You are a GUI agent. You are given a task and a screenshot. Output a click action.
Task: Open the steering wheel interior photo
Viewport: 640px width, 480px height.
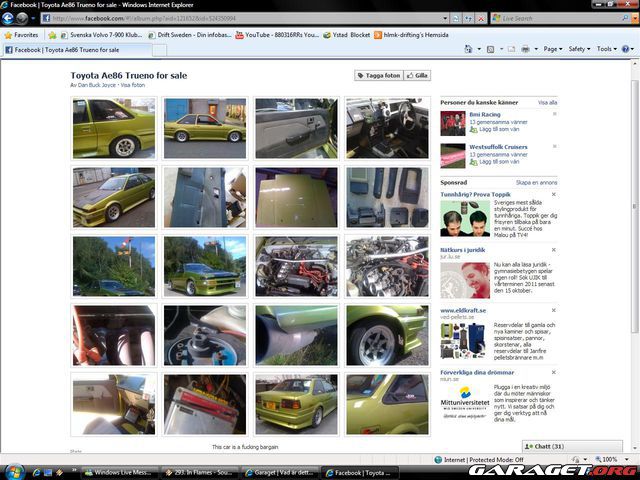click(387, 128)
